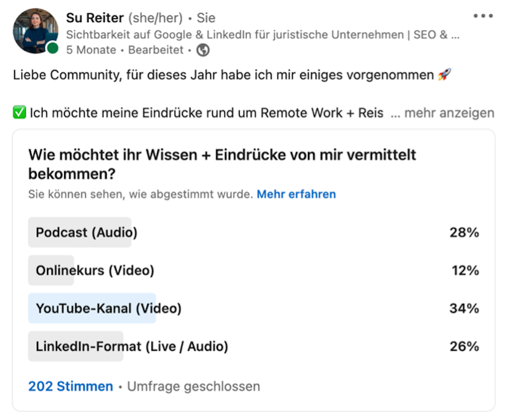Image resolution: width=508 pixels, height=420 pixels.
Task: Open Su Reiter's profile photo
Action: 36,30
